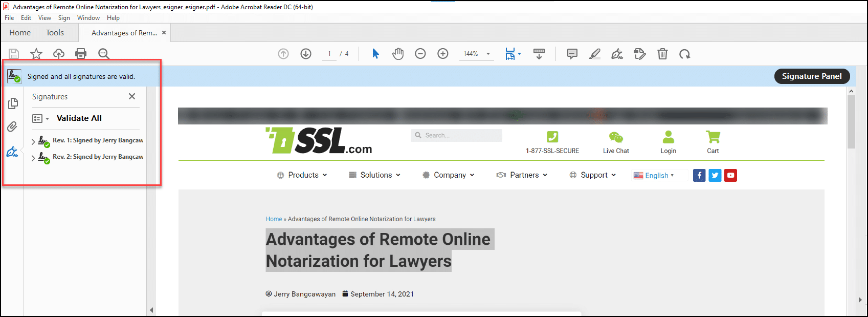The width and height of the screenshot is (868, 317).
Task: Click Validate All signatures
Action: pyautogui.click(x=79, y=118)
